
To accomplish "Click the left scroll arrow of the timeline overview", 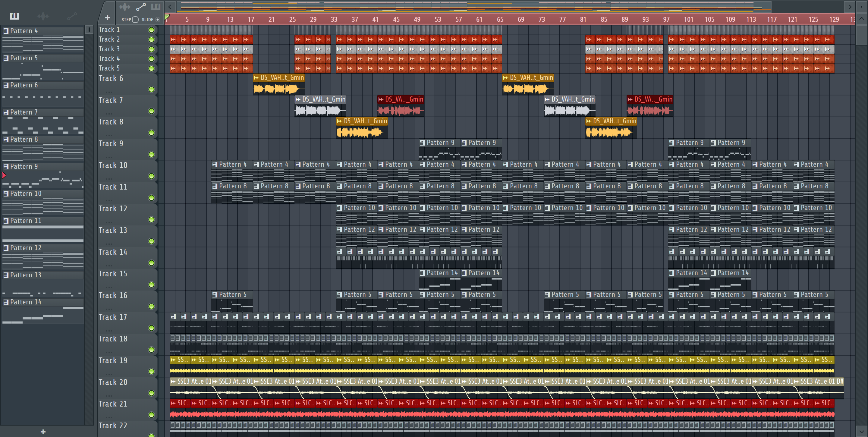I will [170, 6].
